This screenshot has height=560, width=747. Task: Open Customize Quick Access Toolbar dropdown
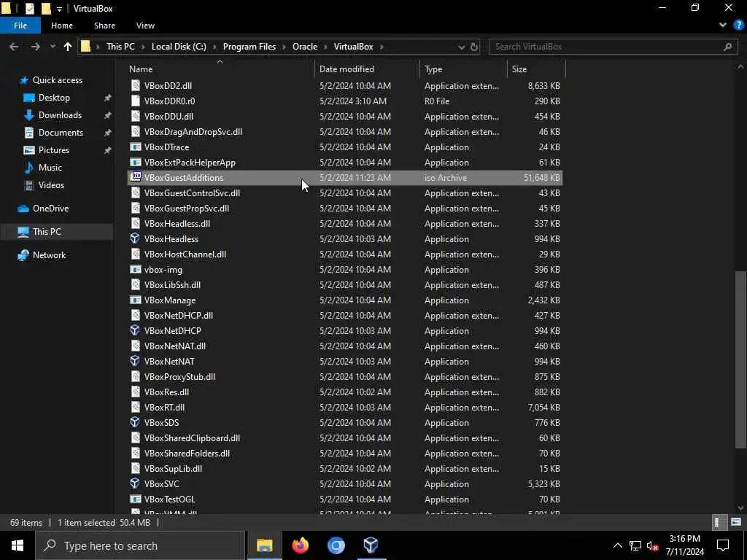pyautogui.click(x=59, y=9)
